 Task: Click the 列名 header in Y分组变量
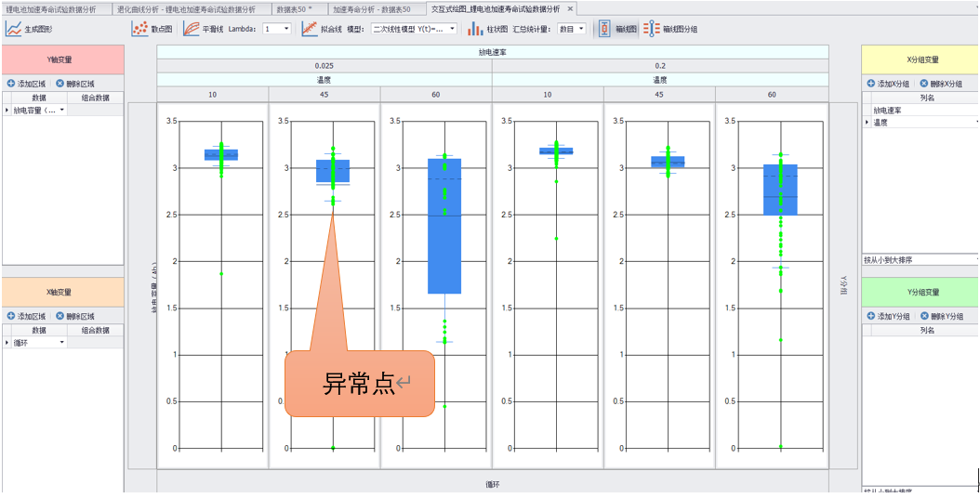[x=927, y=331]
